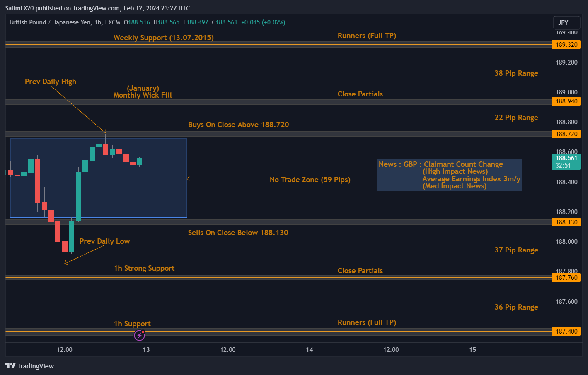The height and width of the screenshot is (375, 588).
Task: Click the highlighted blue No Trade Zone rectangle
Action: click(x=98, y=178)
